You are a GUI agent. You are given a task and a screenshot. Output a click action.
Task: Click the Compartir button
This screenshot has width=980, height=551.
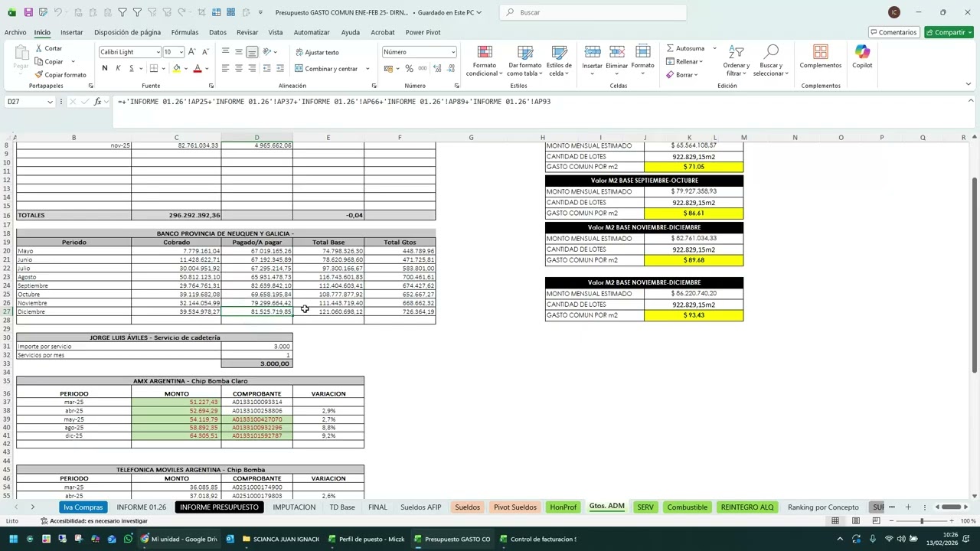[949, 32]
